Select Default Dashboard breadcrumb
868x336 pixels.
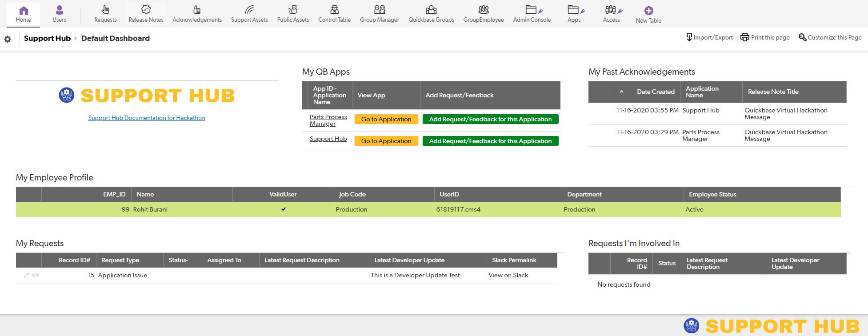[116, 38]
